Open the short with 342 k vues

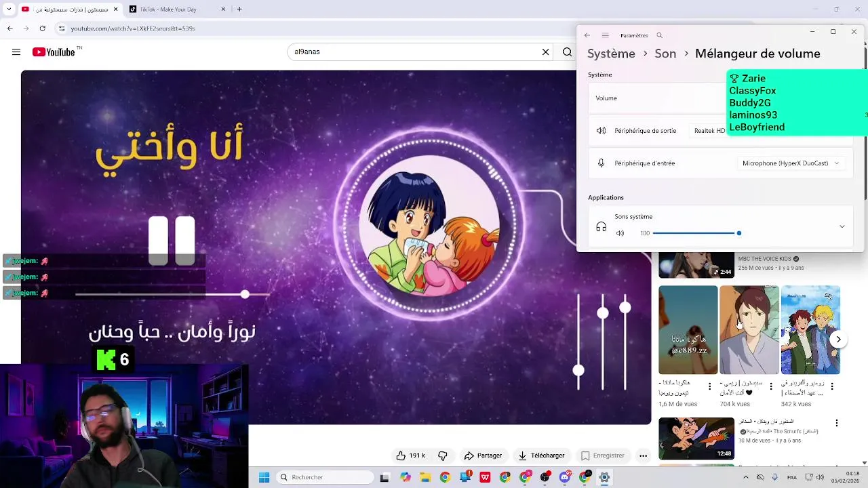(x=810, y=330)
